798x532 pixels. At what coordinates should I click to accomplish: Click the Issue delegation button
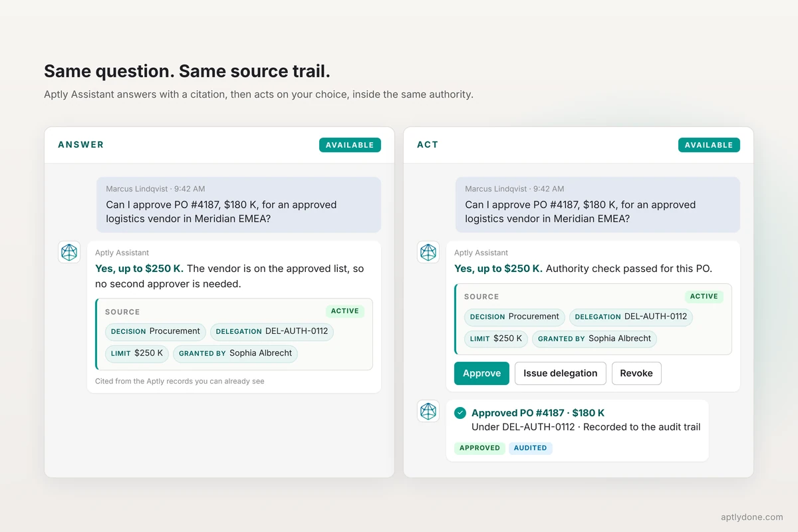[560, 373]
